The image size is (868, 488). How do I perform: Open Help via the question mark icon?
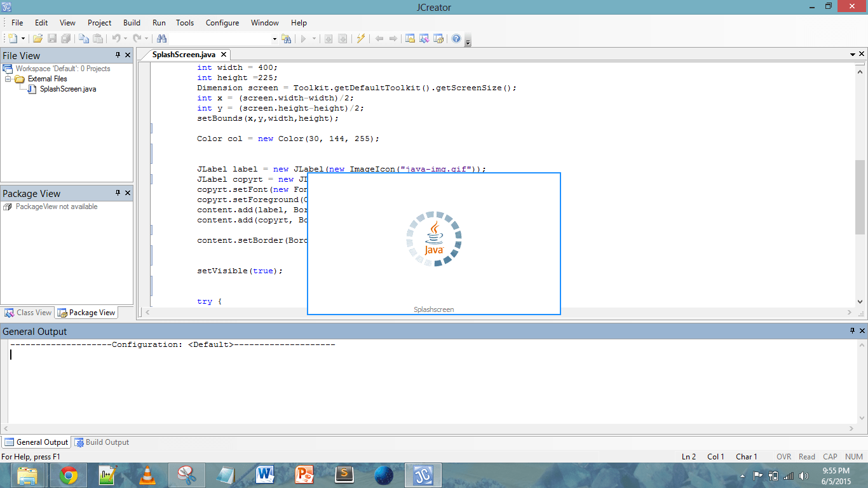[x=456, y=39]
